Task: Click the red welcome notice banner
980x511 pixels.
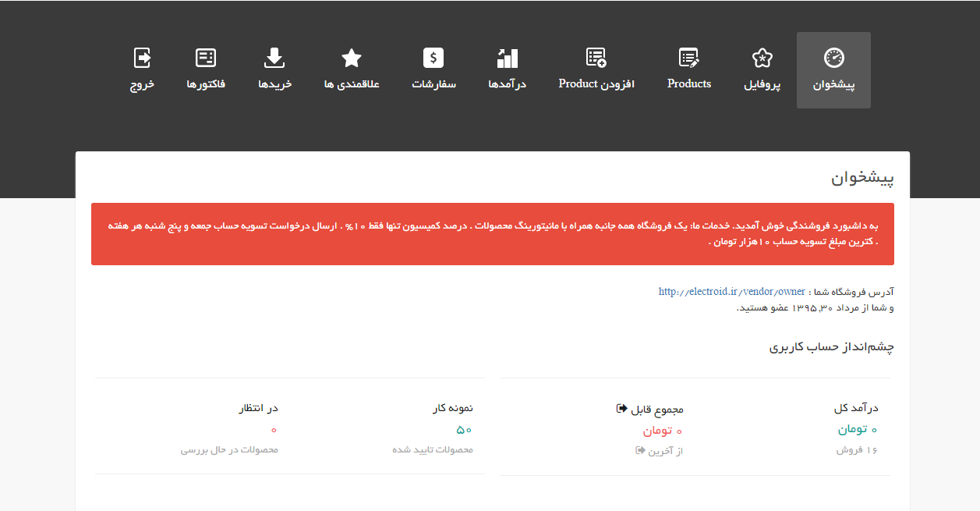Action: pyautogui.click(x=492, y=234)
